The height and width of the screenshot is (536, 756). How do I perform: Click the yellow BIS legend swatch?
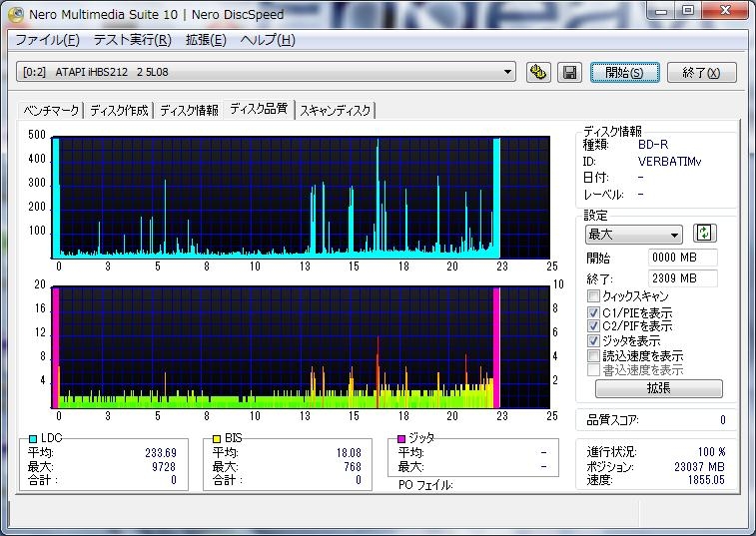point(217,438)
